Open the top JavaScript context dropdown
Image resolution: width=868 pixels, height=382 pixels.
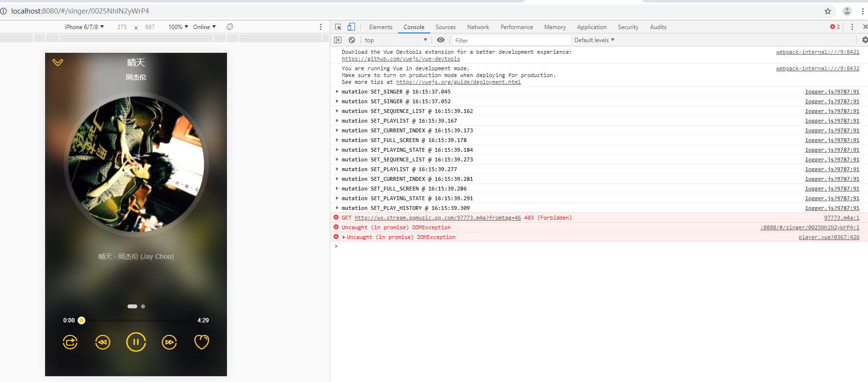(396, 40)
